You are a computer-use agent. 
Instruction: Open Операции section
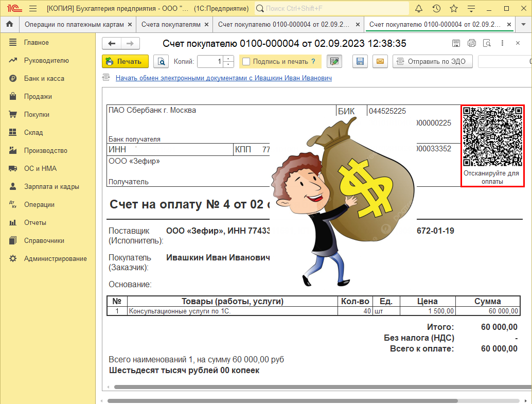tap(47, 204)
